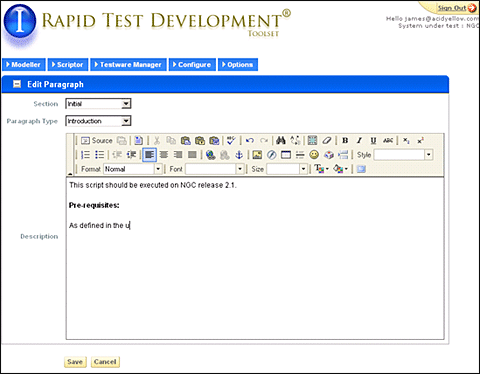Image resolution: width=480 pixels, height=374 pixels.
Task: Click the anchor icon
Action: pos(239,155)
